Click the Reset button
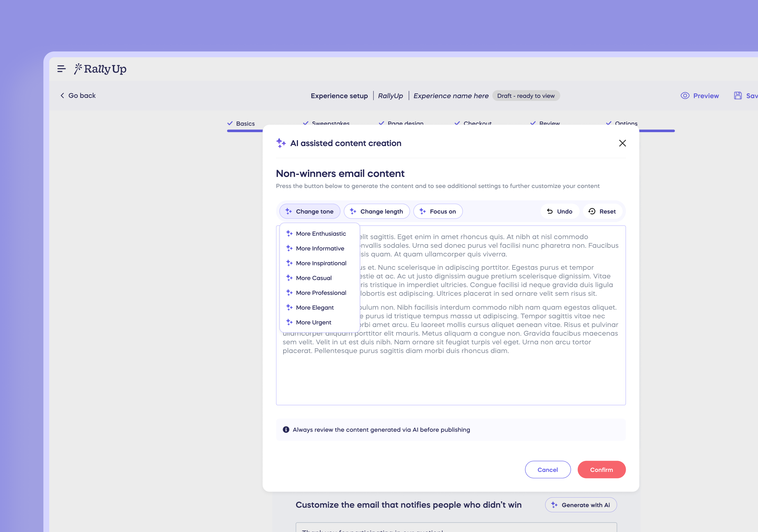 tap(602, 211)
